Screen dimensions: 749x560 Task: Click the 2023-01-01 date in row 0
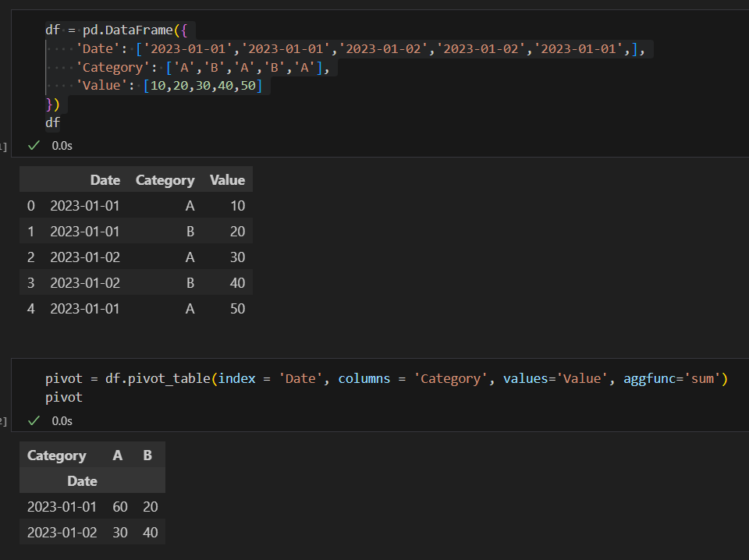84,206
